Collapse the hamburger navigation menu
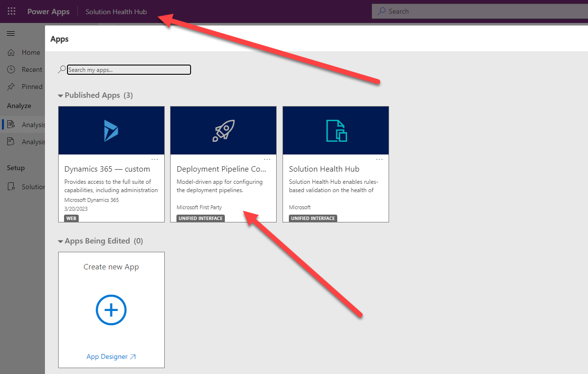The width and height of the screenshot is (588, 374). pyautogui.click(x=11, y=33)
